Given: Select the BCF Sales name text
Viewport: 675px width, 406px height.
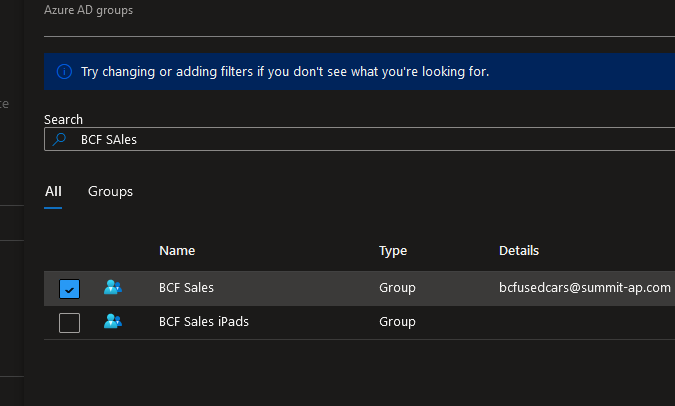Looking at the screenshot, I should pos(186,288).
